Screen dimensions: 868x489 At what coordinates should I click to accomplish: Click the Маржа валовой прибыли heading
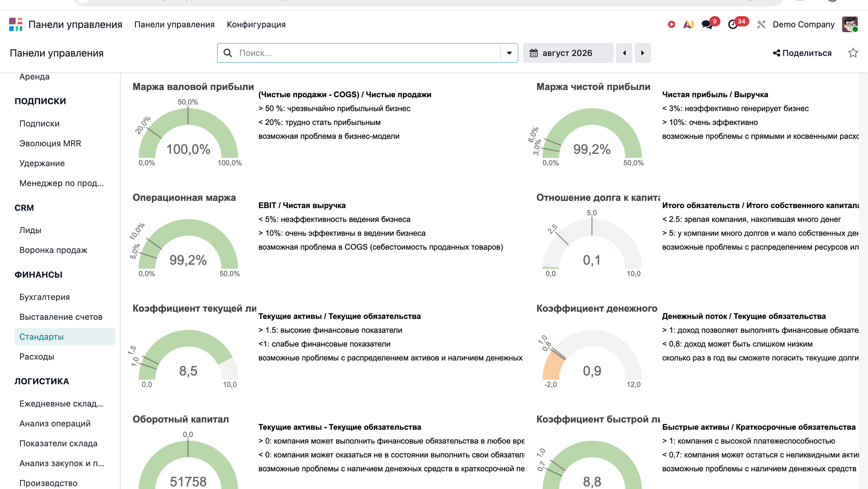point(193,87)
